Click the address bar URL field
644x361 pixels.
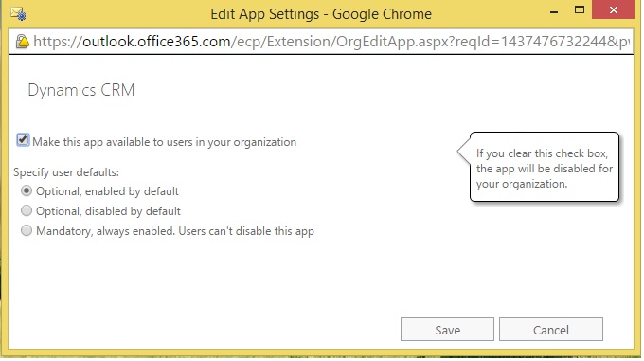(331, 41)
